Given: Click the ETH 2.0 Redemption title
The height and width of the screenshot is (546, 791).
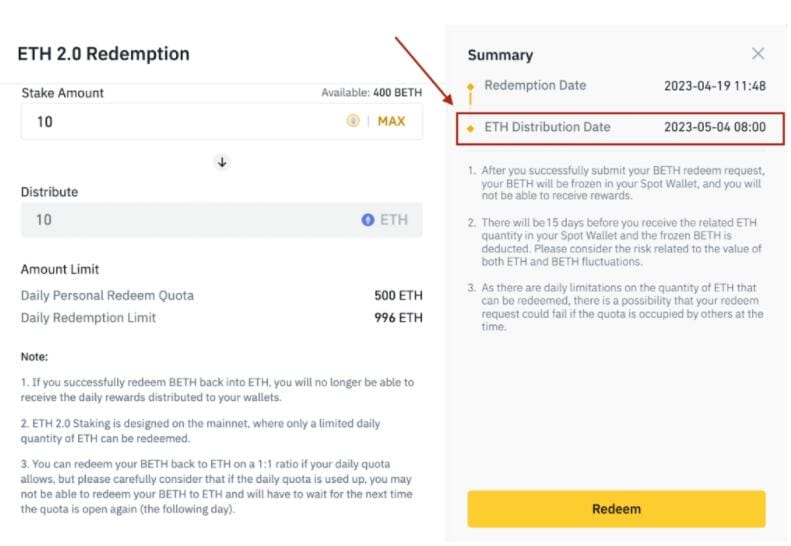Looking at the screenshot, I should pyautogui.click(x=103, y=54).
